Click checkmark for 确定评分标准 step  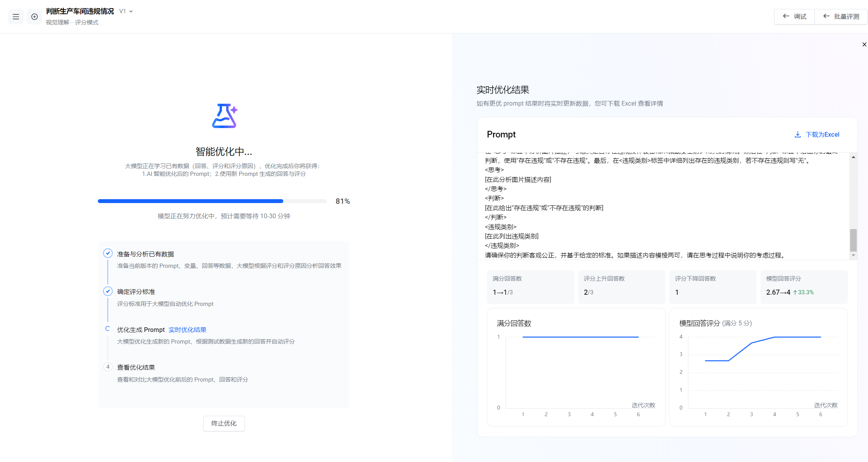(108, 292)
